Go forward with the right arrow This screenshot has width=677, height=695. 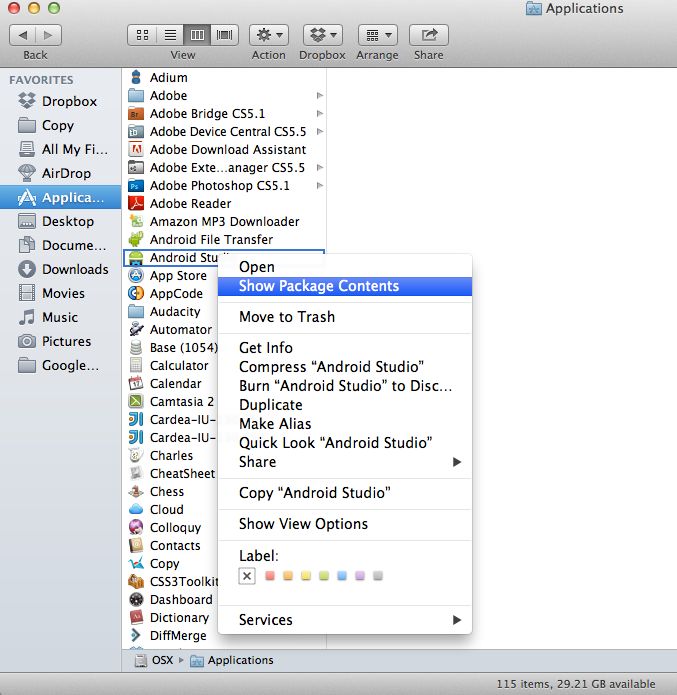(x=48, y=35)
